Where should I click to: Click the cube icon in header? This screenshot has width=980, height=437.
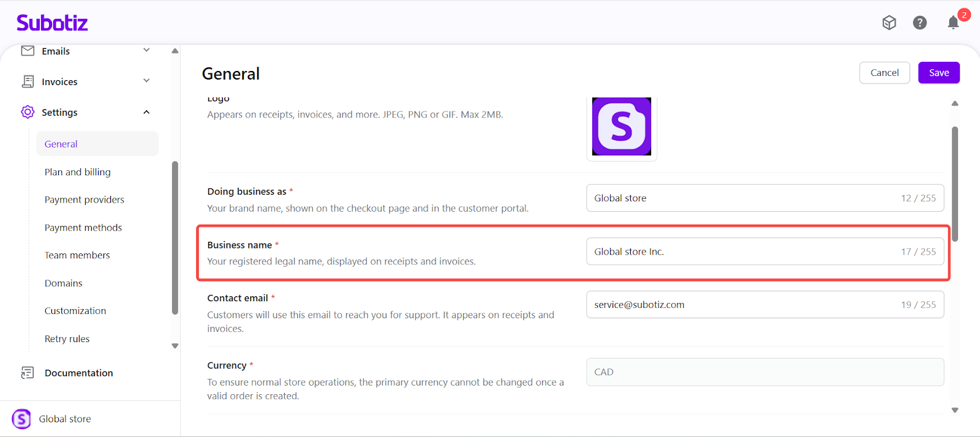click(x=889, y=23)
